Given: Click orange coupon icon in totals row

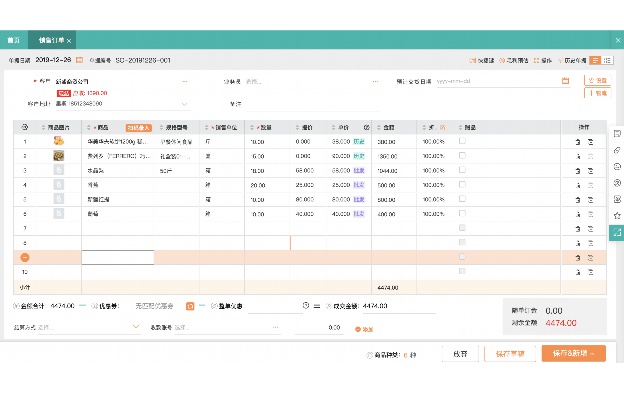Looking at the screenshot, I should pyautogui.click(x=190, y=306).
